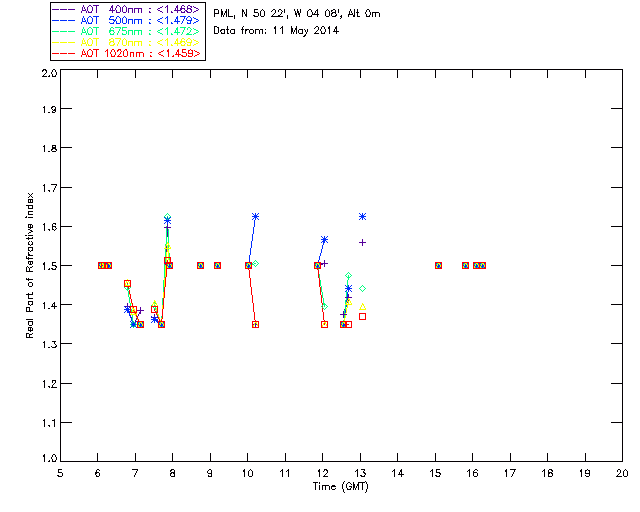Click the y-axis tick label 1.9
This screenshot has height=512, width=640.
click(x=49, y=109)
